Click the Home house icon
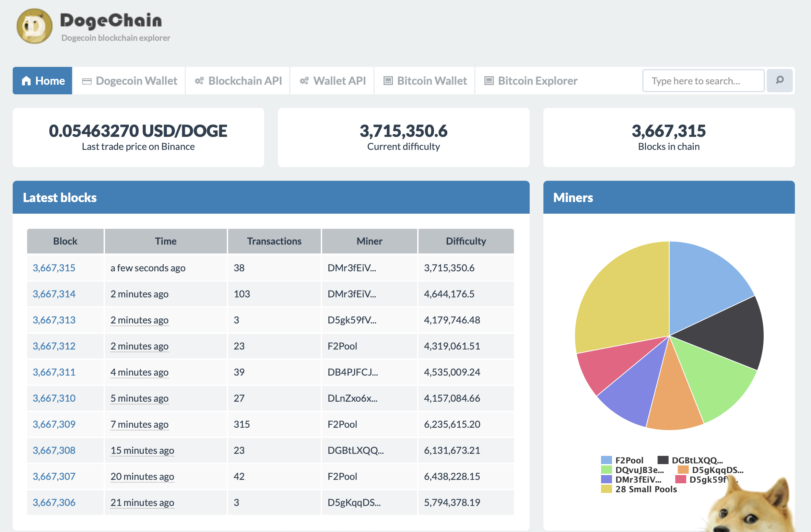The image size is (811, 532). [26, 81]
